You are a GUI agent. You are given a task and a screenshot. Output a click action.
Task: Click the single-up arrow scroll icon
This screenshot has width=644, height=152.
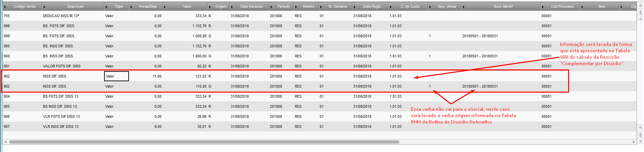coord(640,19)
